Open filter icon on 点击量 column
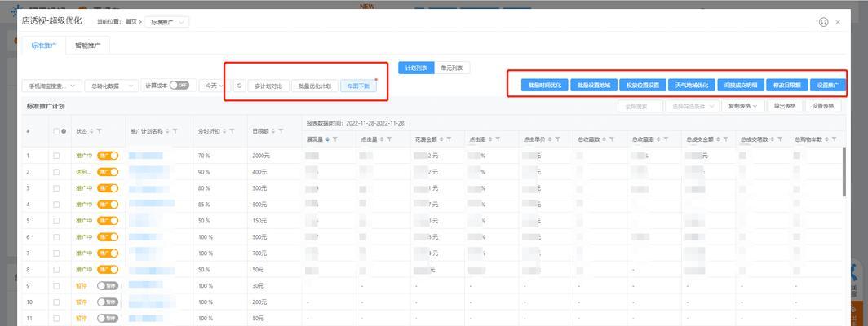 click(388, 139)
